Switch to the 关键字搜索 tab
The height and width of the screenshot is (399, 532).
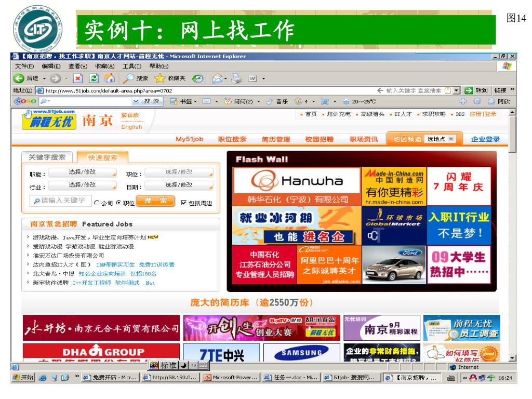[47, 157]
